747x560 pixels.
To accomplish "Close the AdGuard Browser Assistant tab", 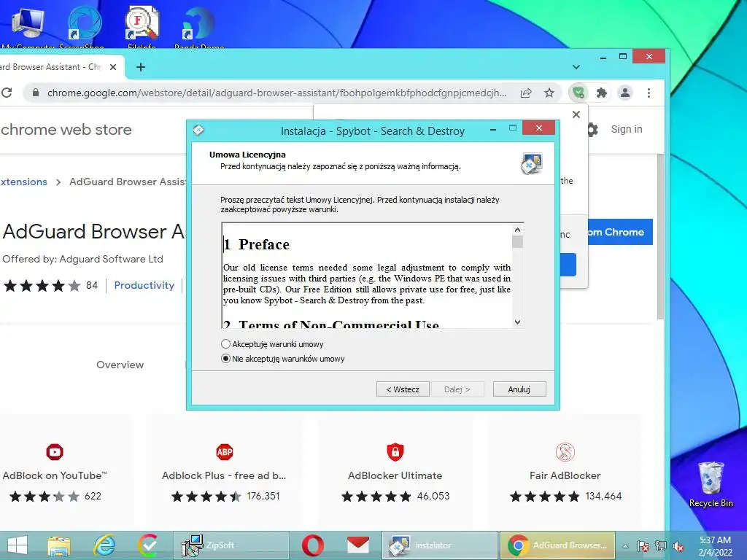I will coord(113,67).
